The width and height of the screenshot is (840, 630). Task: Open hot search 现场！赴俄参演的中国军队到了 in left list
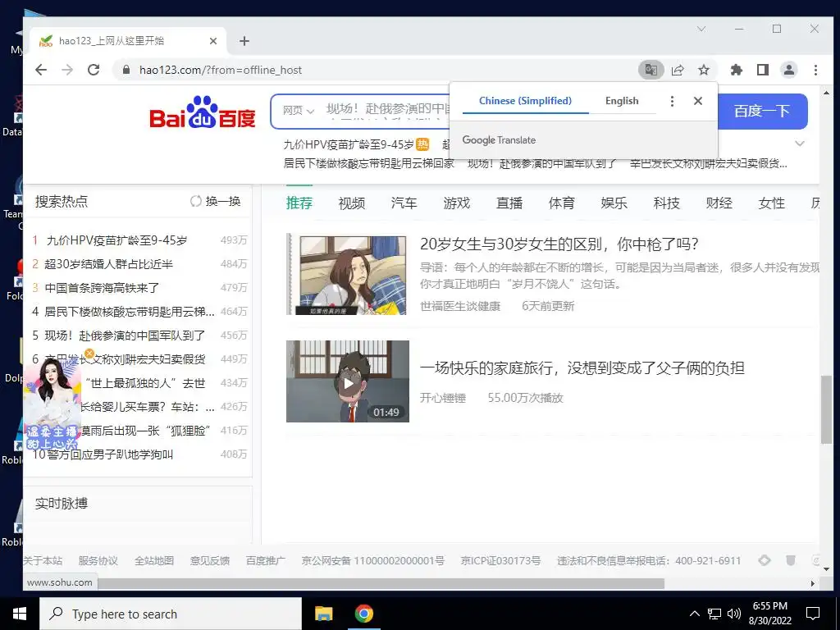[125, 336]
